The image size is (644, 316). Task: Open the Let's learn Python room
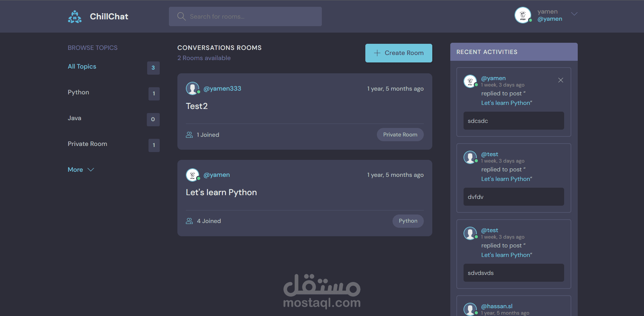[x=221, y=192]
